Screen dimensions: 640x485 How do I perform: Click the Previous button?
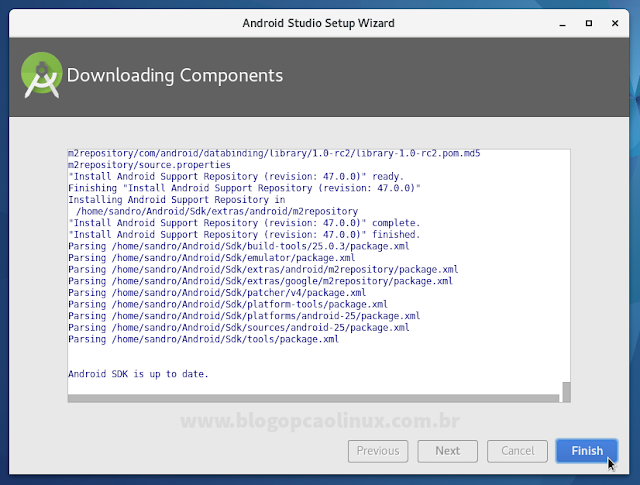pos(378,451)
